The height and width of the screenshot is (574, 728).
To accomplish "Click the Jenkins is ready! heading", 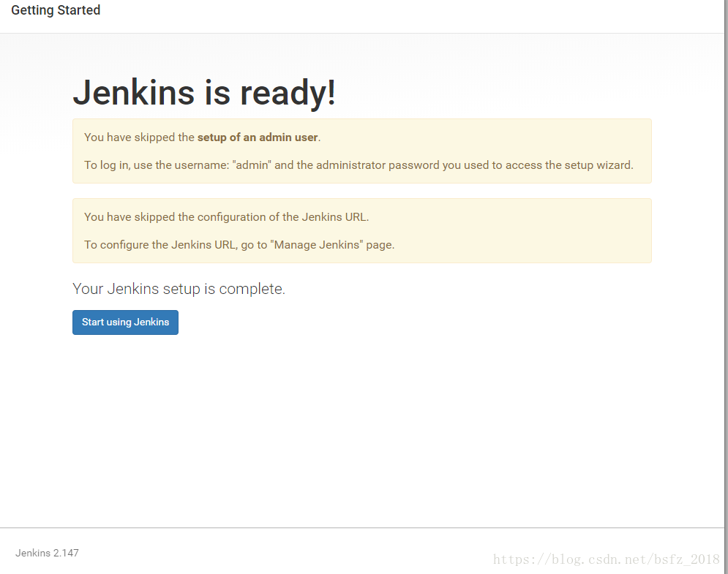I will tap(204, 92).
